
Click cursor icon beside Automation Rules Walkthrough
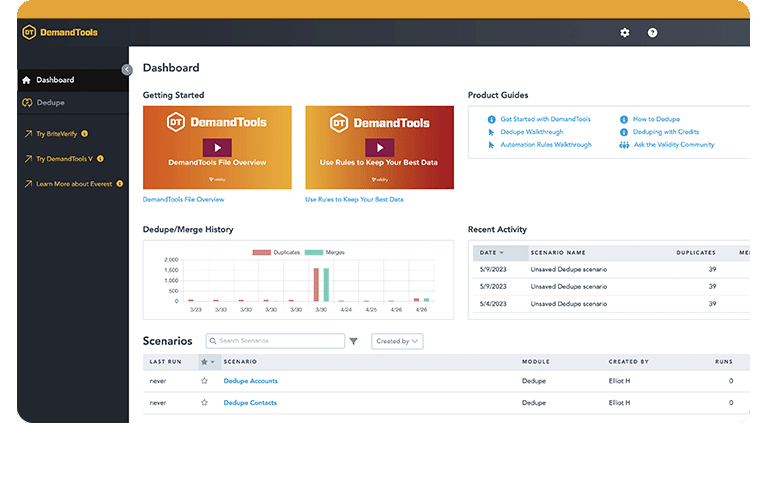tap(491, 145)
